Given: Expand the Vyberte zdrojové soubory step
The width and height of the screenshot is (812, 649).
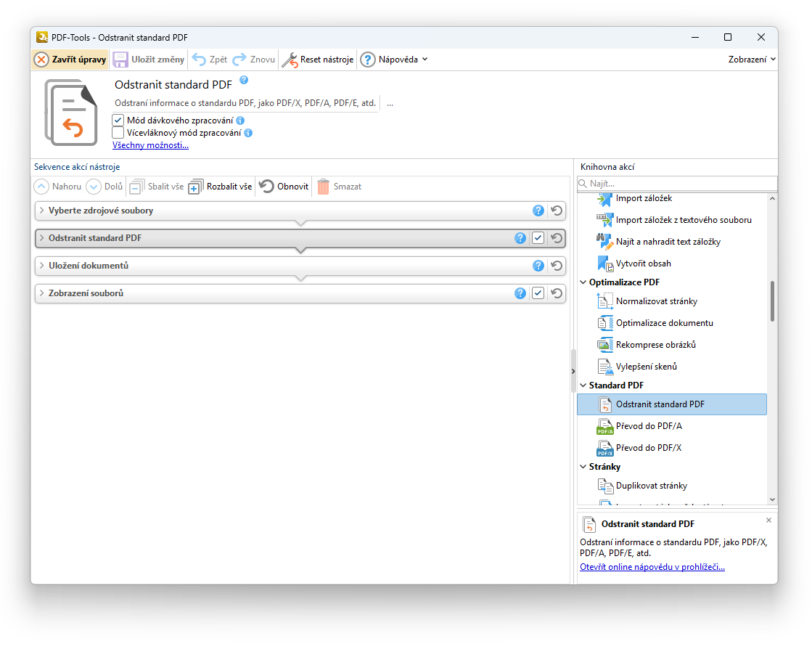Looking at the screenshot, I should [42, 211].
